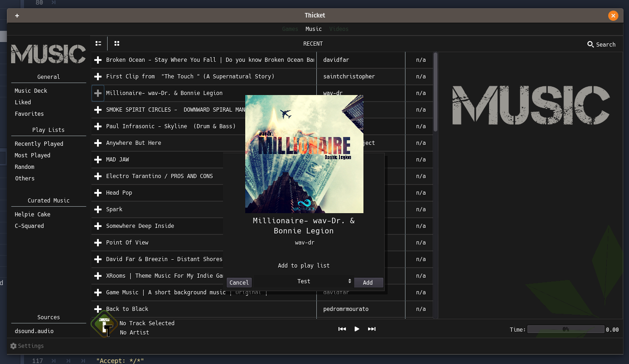The width and height of the screenshot is (629, 364).
Task: Open the 'Test' playlist selector
Action: coord(304,281)
